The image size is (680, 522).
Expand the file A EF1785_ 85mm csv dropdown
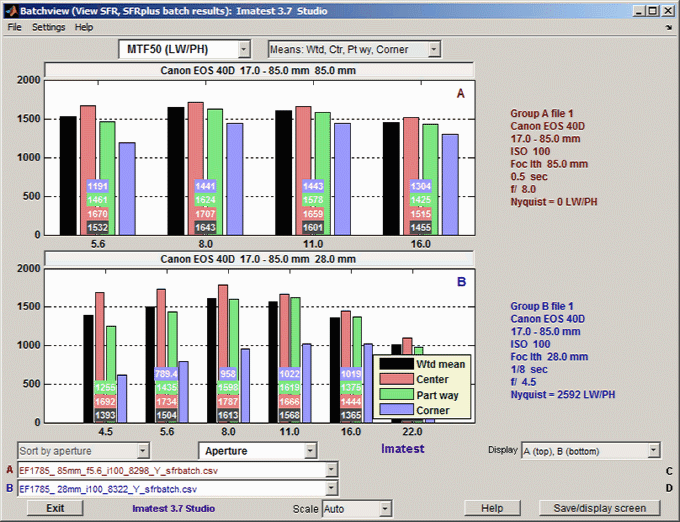click(331, 470)
